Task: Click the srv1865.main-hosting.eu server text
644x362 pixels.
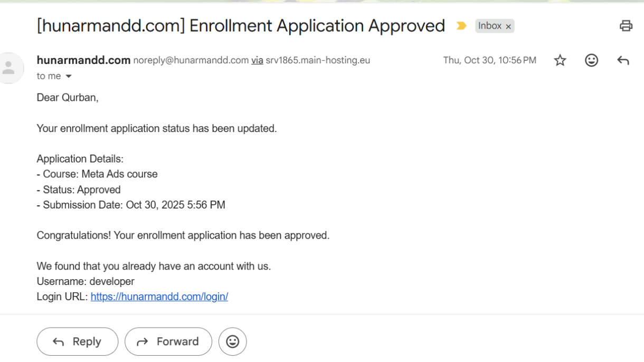Action: (x=318, y=60)
